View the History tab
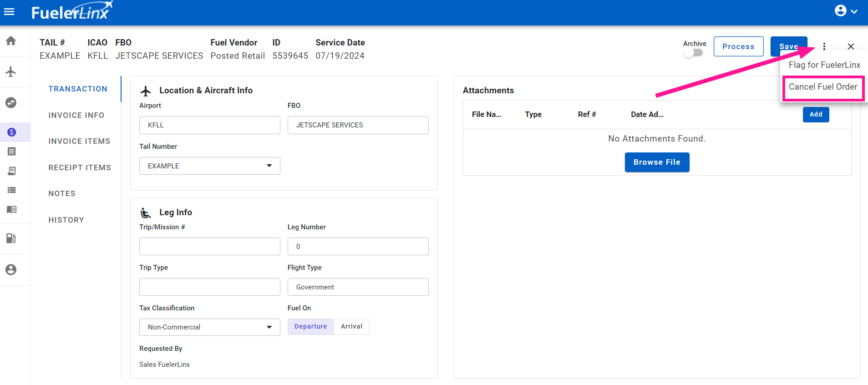 tap(66, 220)
